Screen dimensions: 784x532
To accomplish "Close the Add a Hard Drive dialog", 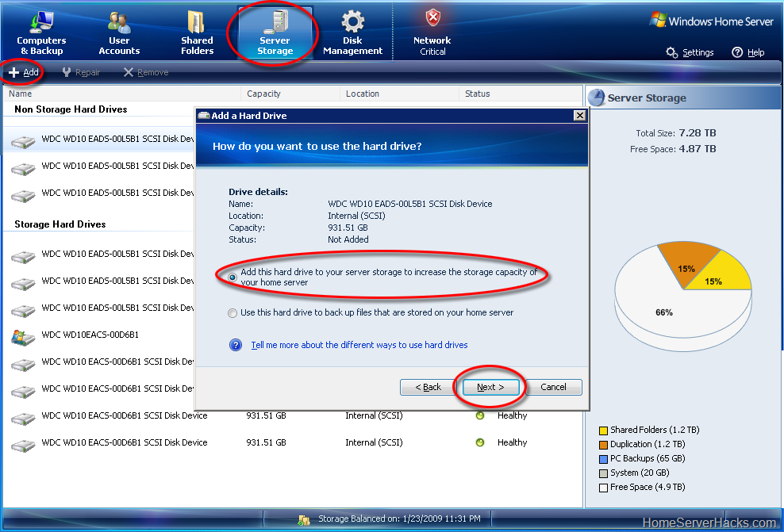I will [x=579, y=116].
